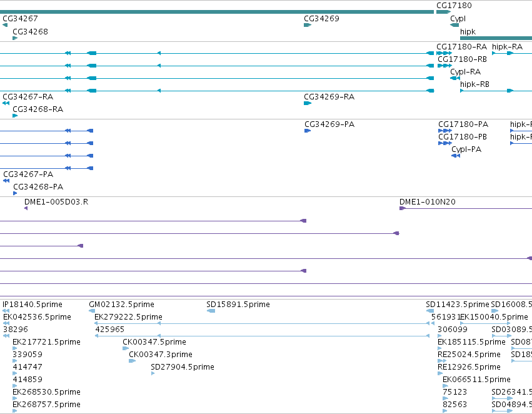The width and height of the screenshot is (532, 414).
Task: Select the SD11423.5prime EST label
Action: (x=458, y=305)
